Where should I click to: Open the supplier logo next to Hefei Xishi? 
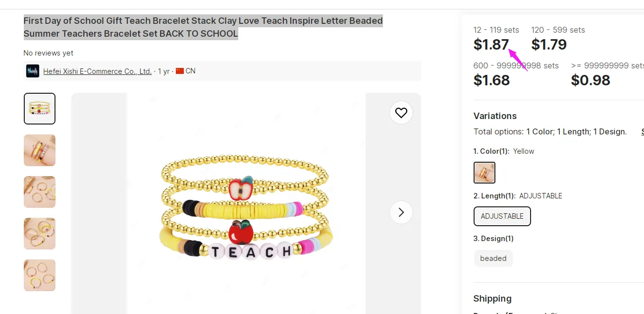33,71
